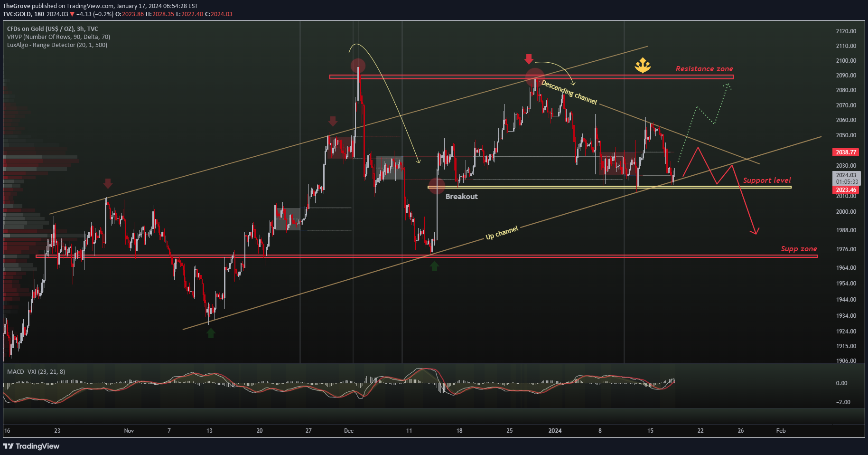The width and height of the screenshot is (868, 455).
Task: Click the yellow crown icon near Resistance zone
Action: 643,66
